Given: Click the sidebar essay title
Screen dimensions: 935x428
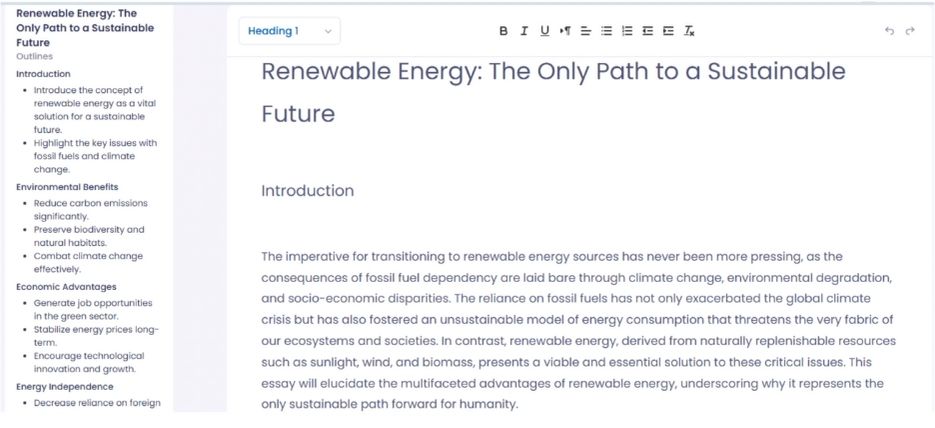Looking at the screenshot, I should 85,28.
